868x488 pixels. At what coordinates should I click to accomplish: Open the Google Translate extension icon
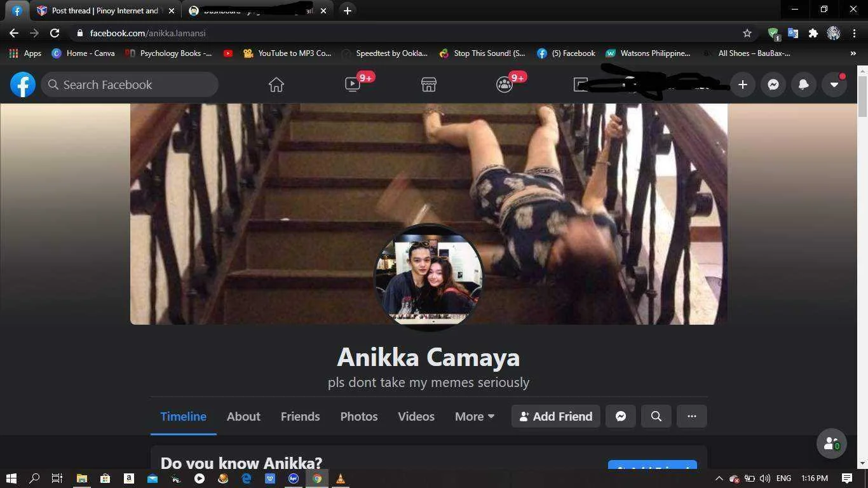[x=793, y=33]
